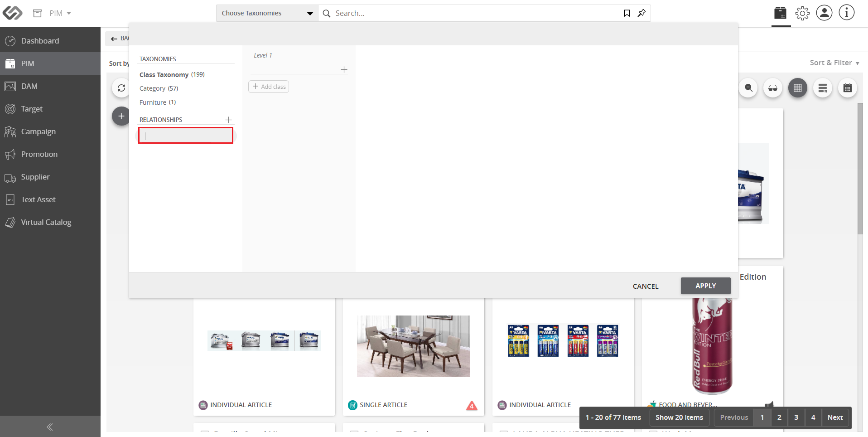Open Text Asset in the sidebar
Viewport: 868px width, 437px height.
click(50, 199)
